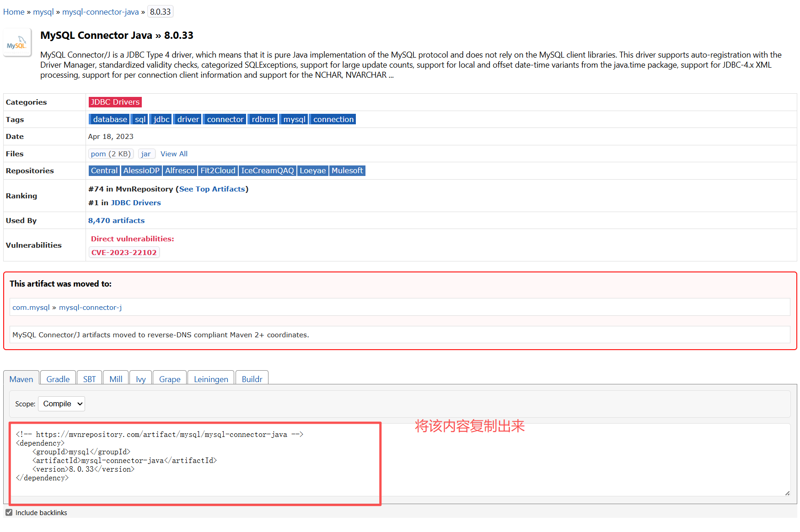Select the database tag

[x=109, y=119]
